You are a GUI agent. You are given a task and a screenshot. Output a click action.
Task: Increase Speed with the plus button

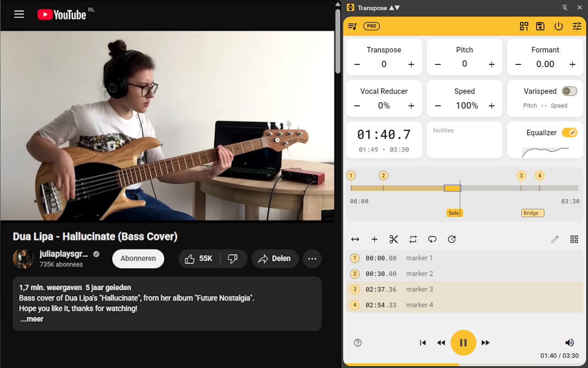[492, 106]
